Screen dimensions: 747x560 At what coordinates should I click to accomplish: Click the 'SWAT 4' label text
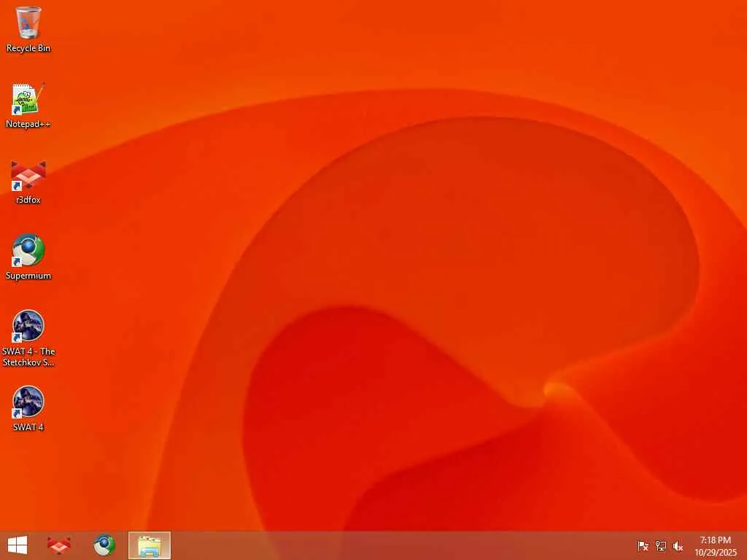point(28,427)
